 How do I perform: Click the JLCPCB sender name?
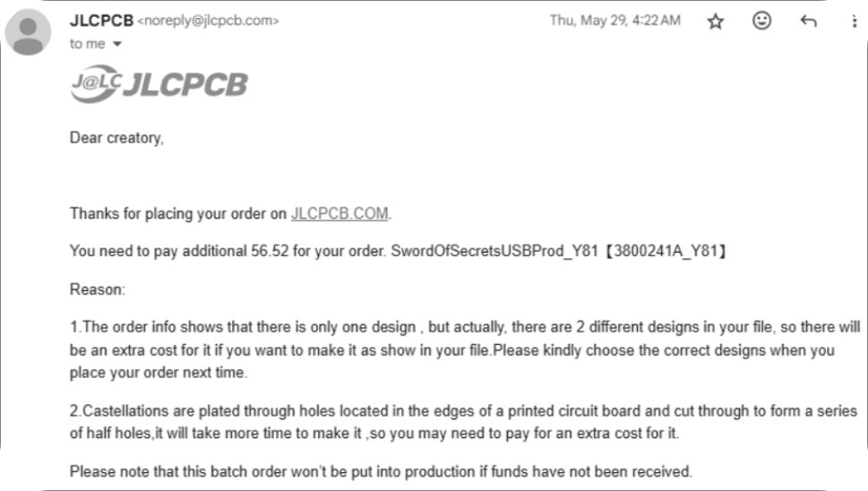coord(100,20)
